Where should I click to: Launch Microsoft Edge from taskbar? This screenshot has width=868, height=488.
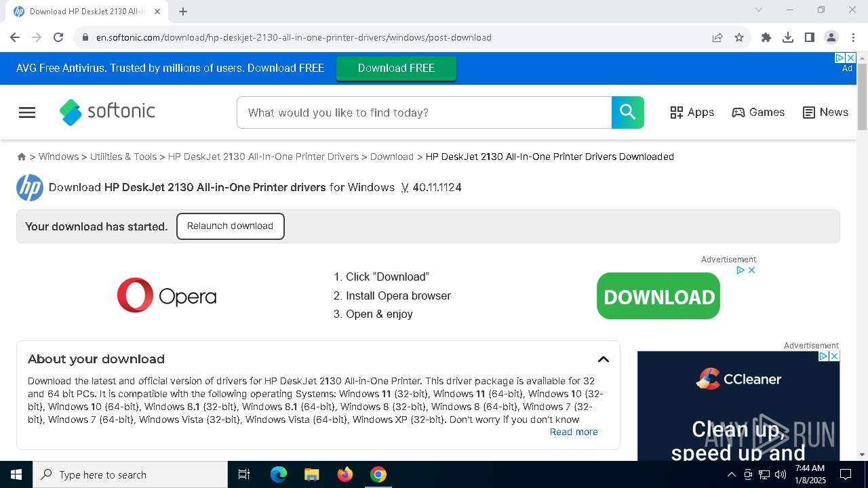pyautogui.click(x=279, y=474)
